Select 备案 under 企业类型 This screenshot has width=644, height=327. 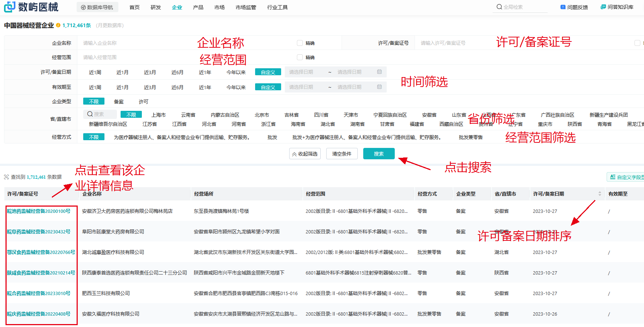pos(119,102)
